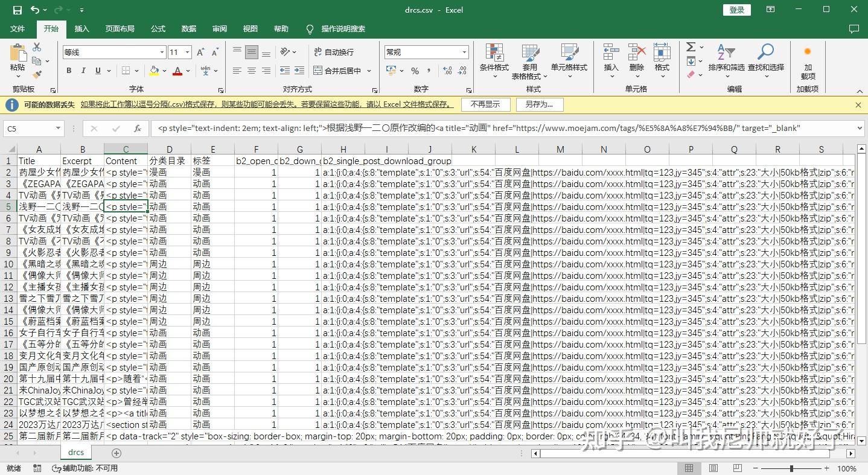This screenshot has width=868, height=475.
Task: Click the Save icon in Quick Access Toolbar
Action: point(17,9)
